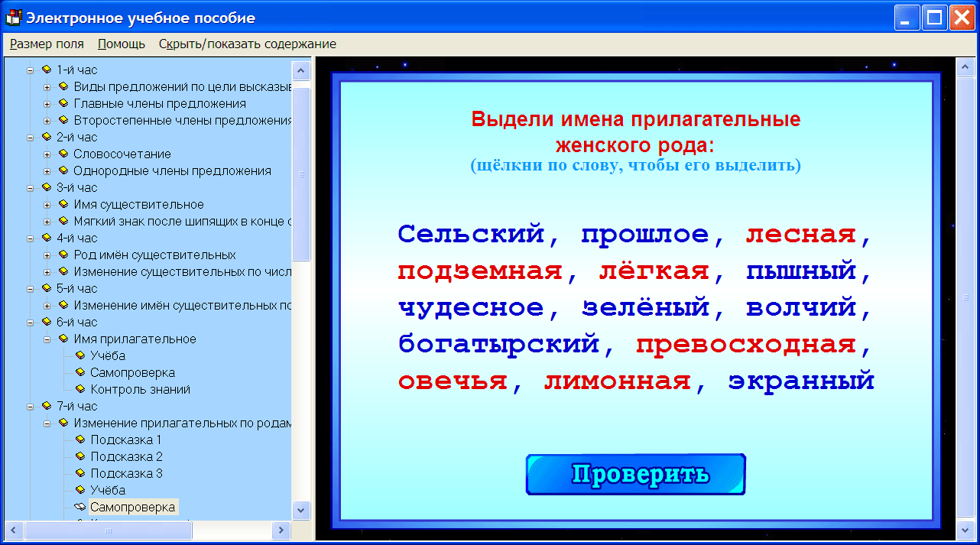Click the icon next to Род имён существительных
The width and height of the screenshot is (980, 545).
(63, 254)
